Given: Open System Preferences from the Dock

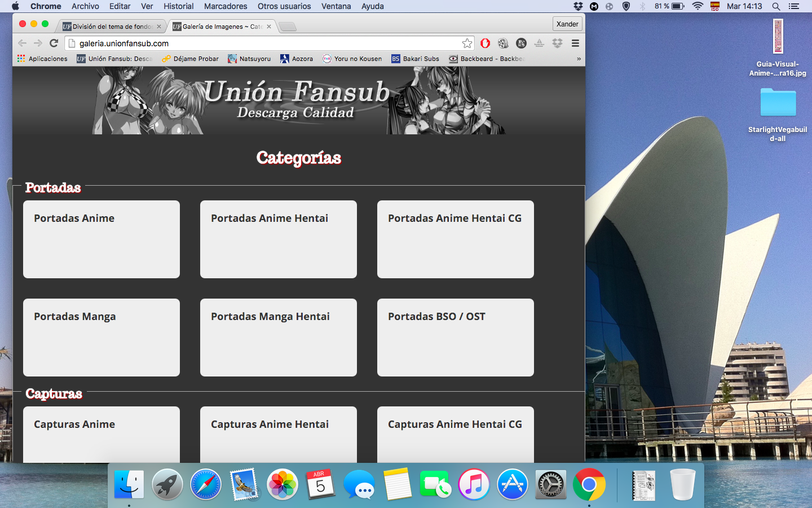Looking at the screenshot, I should click(551, 484).
